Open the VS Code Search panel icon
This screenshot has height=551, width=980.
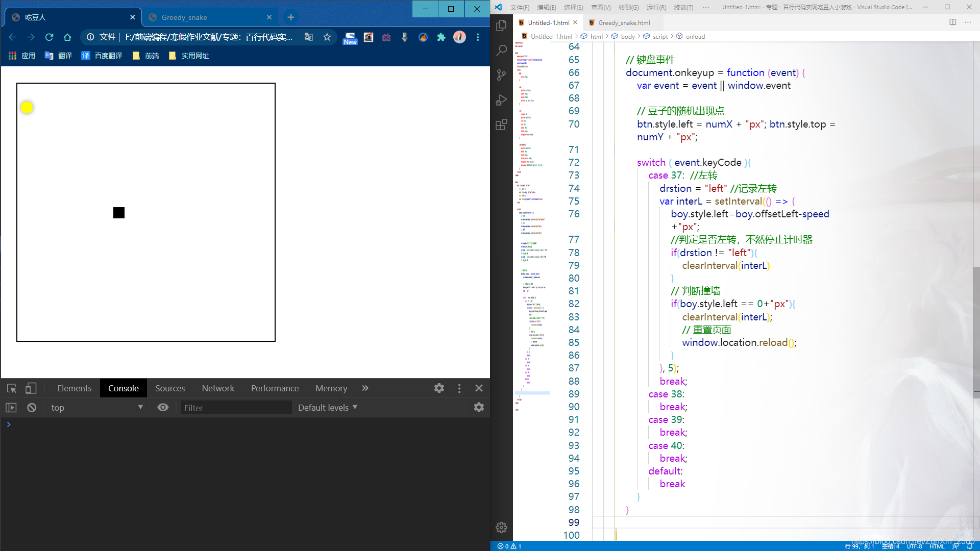[x=501, y=50]
